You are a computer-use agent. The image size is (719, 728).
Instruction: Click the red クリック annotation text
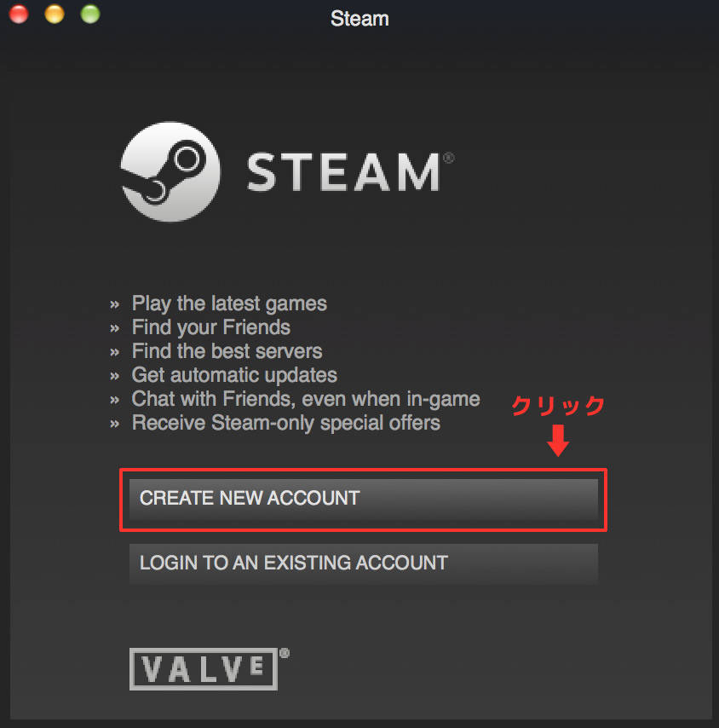coord(559,406)
